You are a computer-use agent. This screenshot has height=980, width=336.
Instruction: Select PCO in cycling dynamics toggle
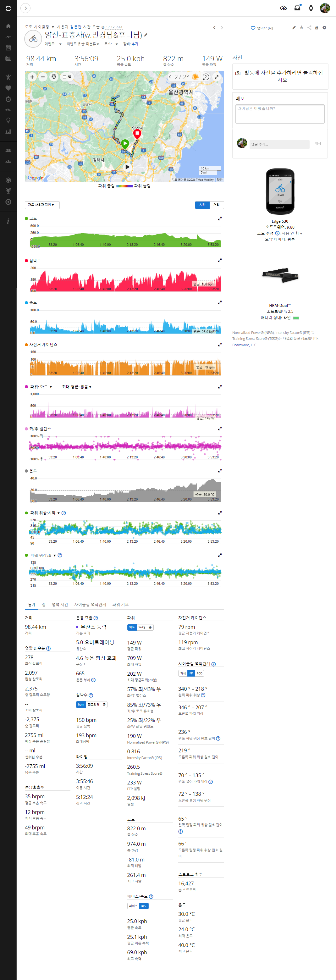tap(199, 673)
